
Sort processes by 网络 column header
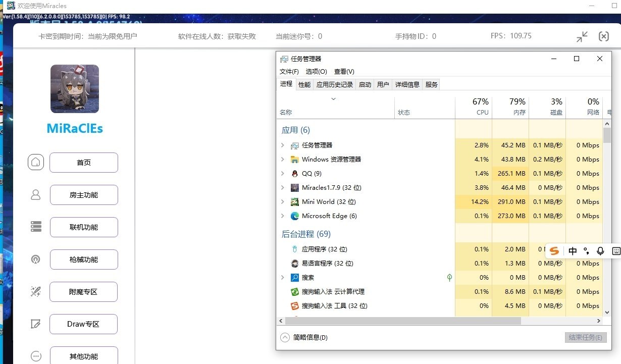click(584, 107)
